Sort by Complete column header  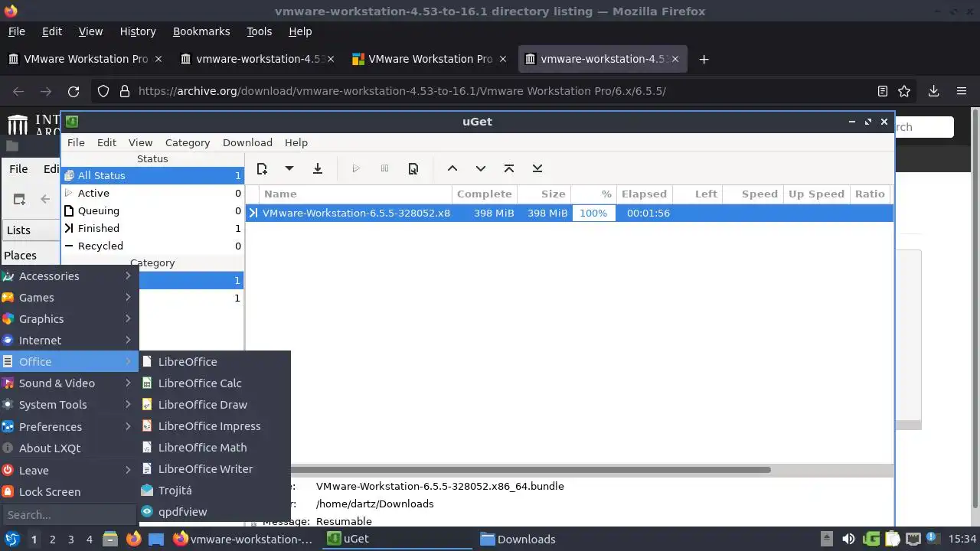485,194
